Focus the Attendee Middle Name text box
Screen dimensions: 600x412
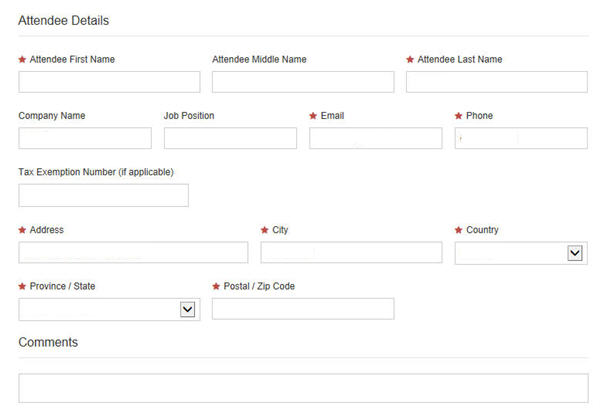coord(303,82)
